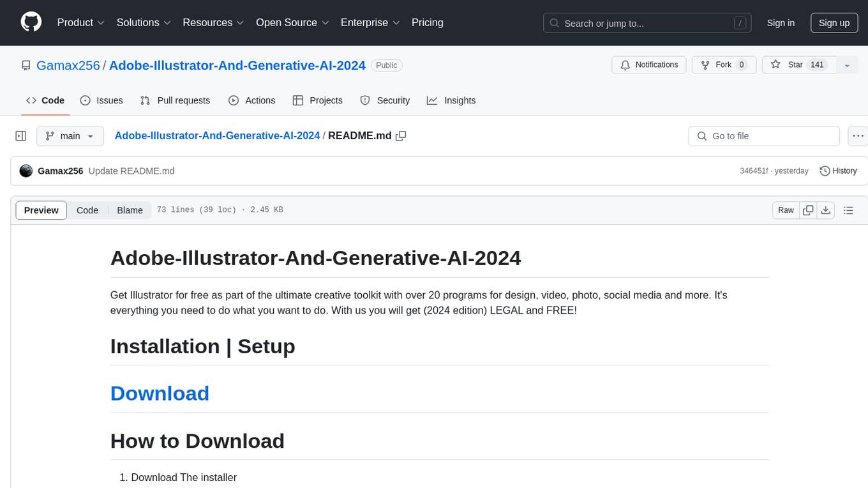Click the 141 star count
Viewport: 868px width, 488px height.
817,65
